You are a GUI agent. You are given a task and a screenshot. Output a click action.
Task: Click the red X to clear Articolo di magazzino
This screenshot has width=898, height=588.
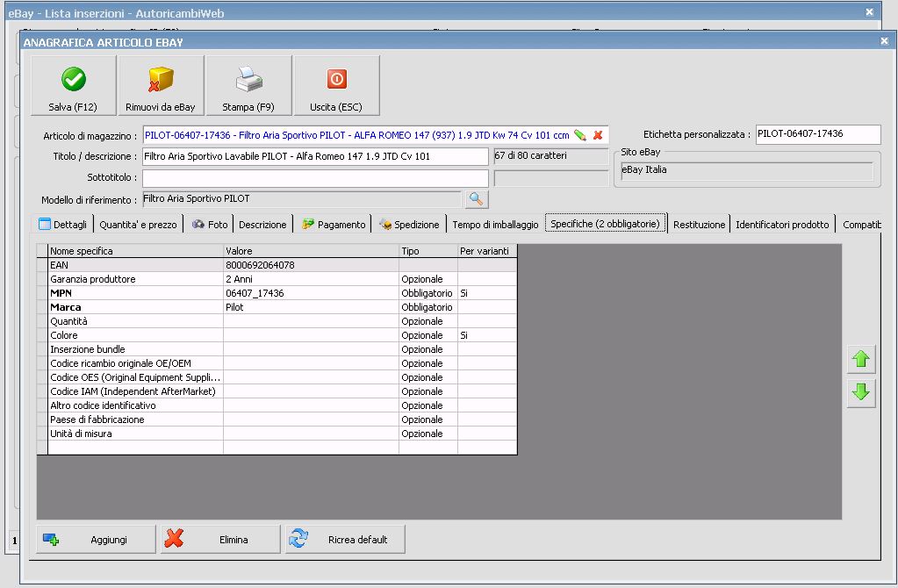(598, 135)
